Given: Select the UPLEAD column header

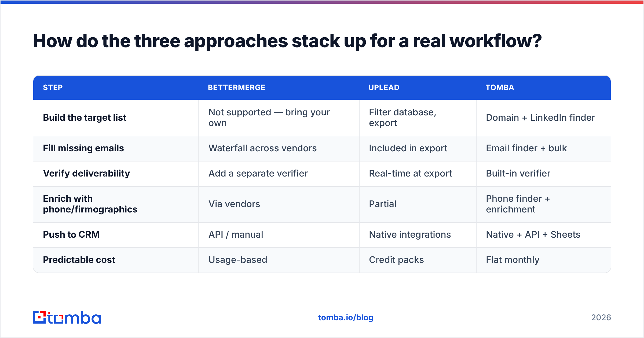Looking at the screenshot, I should tap(384, 87).
